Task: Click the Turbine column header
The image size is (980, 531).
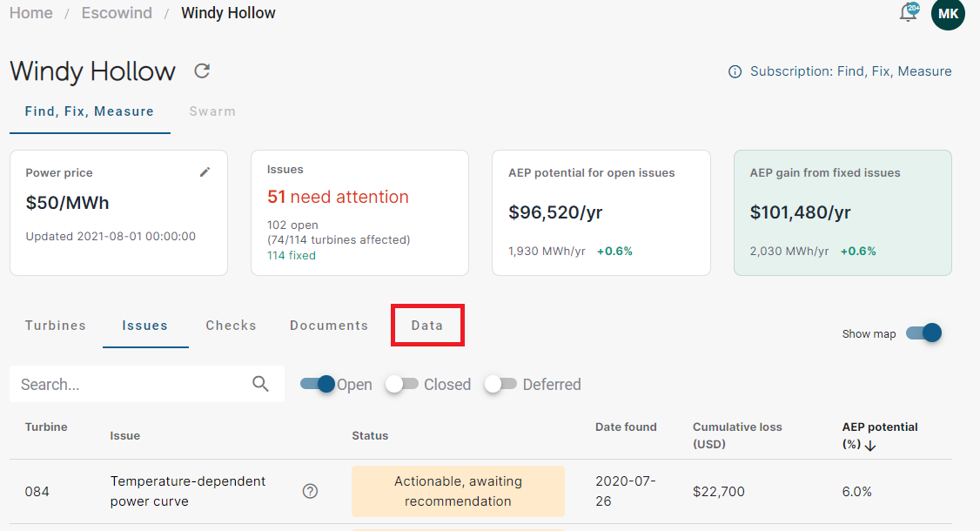Action: tap(46, 427)
